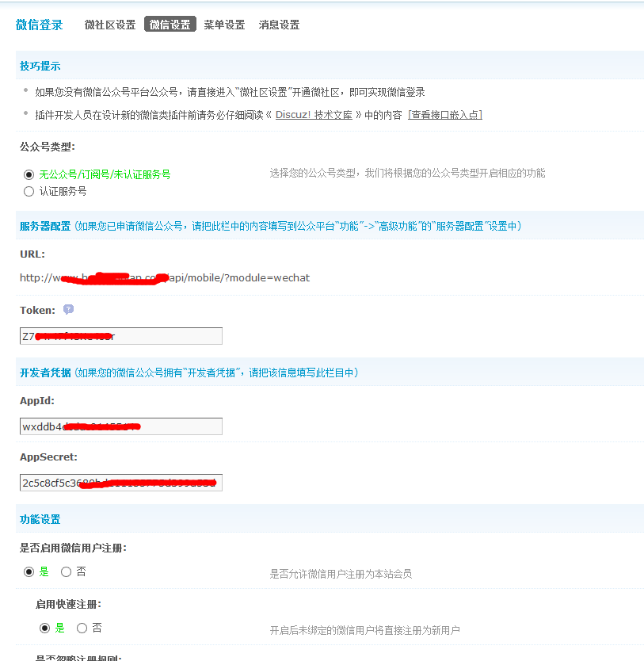
Task: Click the AppSecret label
Action: (x=48, y=457)
